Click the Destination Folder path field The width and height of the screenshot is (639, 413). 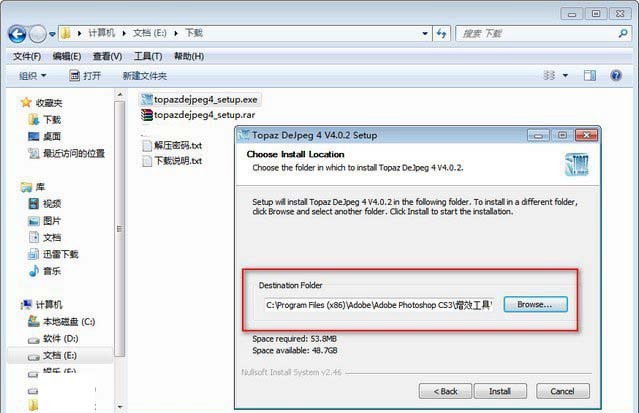[379, 305]
